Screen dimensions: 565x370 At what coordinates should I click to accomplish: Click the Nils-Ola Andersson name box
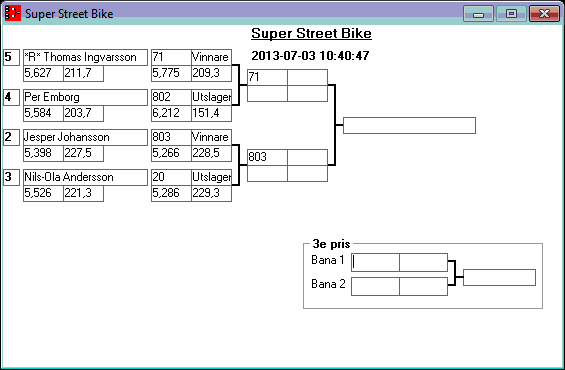[x=85, y=177]
